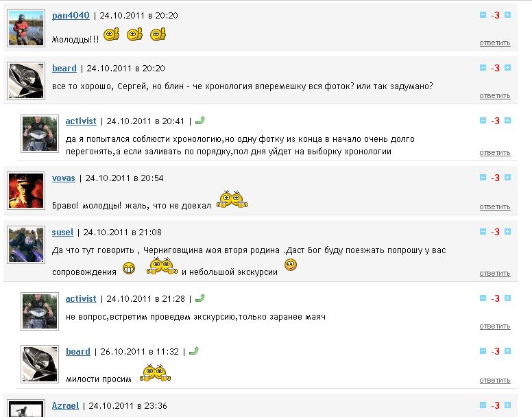This screenshot has height=417, width=532.
Task: Click green reply arrow in activist's 21:28 comment
Action: (200, 298)
